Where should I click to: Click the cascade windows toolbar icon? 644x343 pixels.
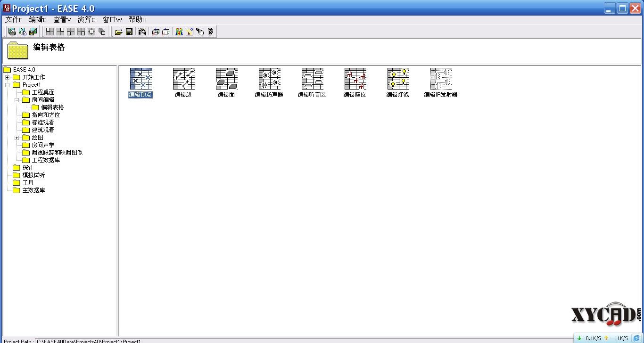click(102, 32)
